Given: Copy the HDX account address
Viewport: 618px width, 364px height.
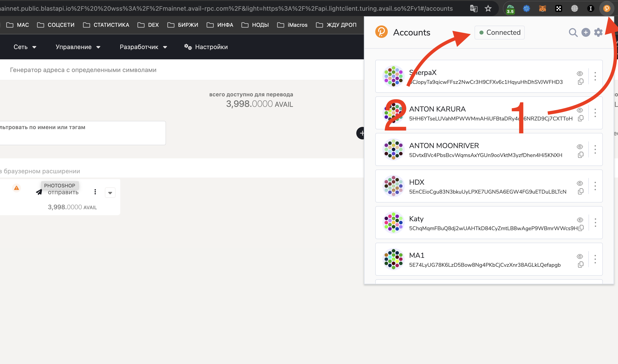Looking at the screenshot, I should pos(581,192).
